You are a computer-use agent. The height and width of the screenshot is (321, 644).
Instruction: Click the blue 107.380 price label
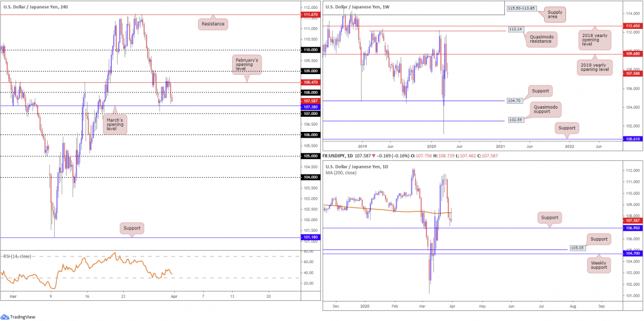(309, 106)
